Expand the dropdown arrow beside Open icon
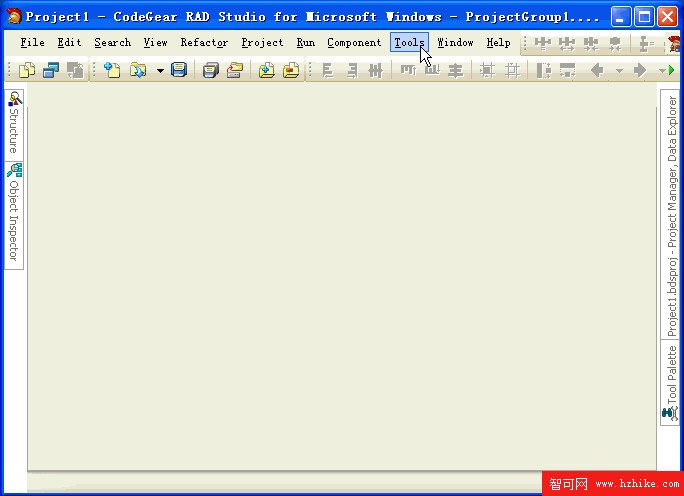Screen dimensions: 684x496 pos(161,71)
